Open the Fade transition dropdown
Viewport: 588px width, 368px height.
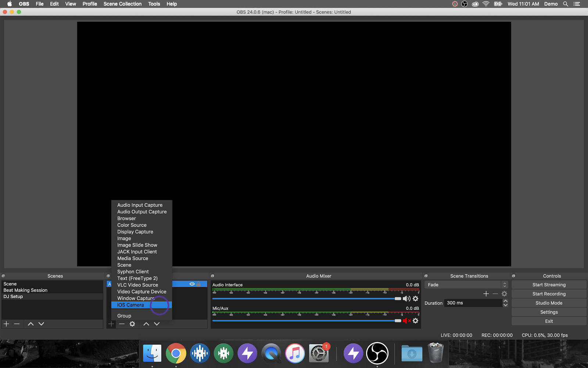(466, 285)
